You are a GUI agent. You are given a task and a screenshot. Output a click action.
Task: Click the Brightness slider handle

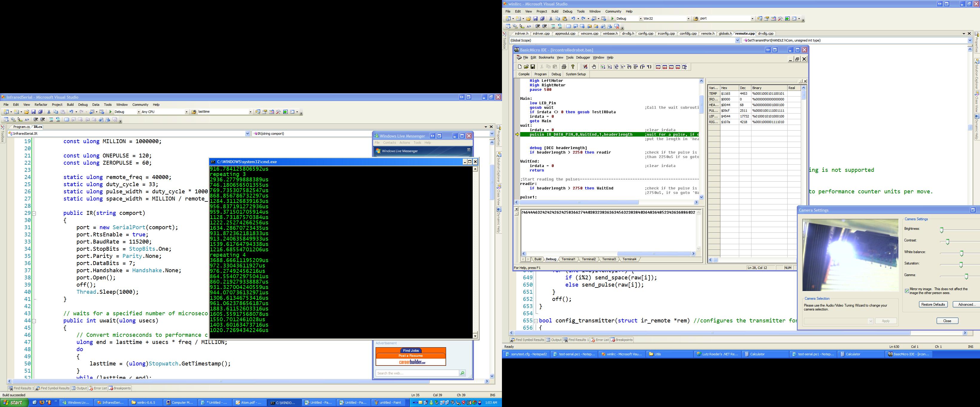click(x=941, y=230)
